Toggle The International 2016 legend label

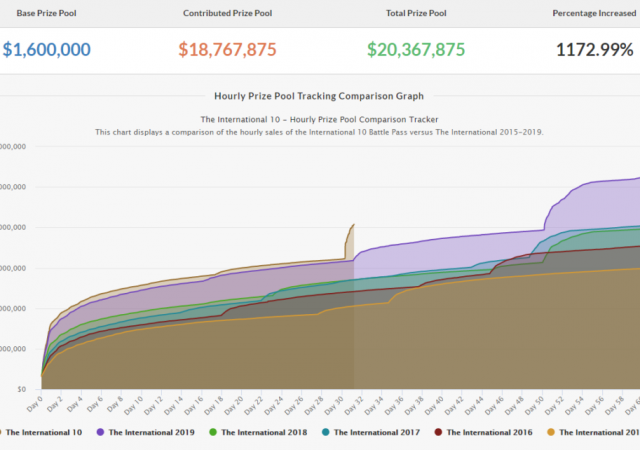(x=492, y=432)
